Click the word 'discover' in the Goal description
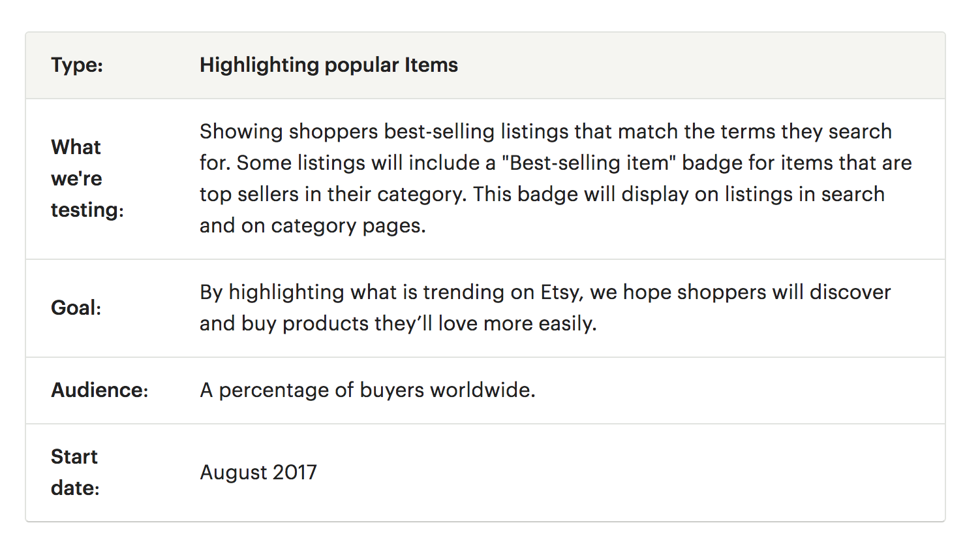This screenshot has width=980, height=542. [x=850, y=292]
